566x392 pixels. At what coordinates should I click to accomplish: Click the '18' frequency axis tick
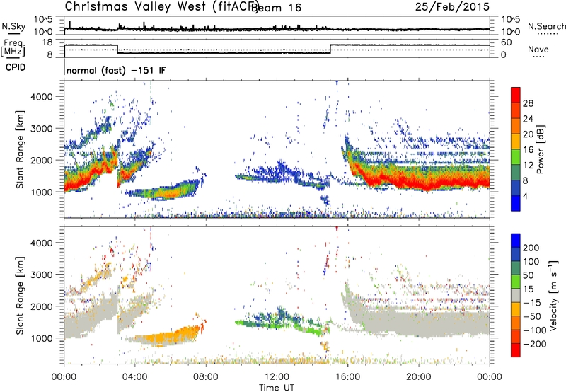pos(47,42)
